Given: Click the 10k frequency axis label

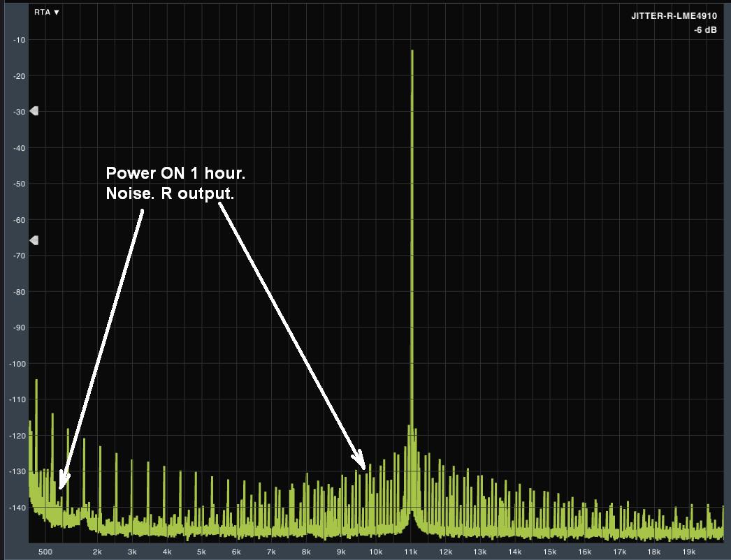Looking at the screenshot, I should (x=376, y=552).
